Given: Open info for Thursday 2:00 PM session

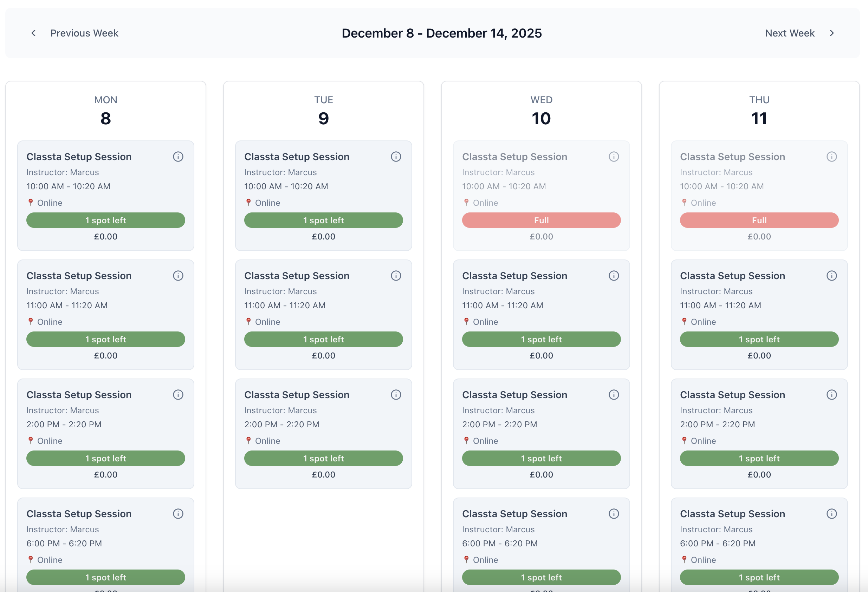Looking at the screenshot, I should 832,395.
